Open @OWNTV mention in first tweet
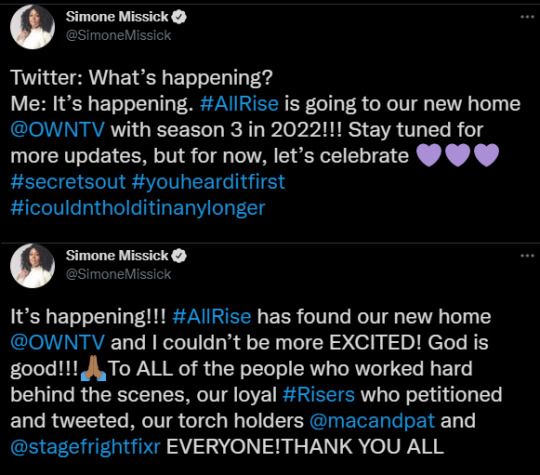 click(x=58, y=130)
